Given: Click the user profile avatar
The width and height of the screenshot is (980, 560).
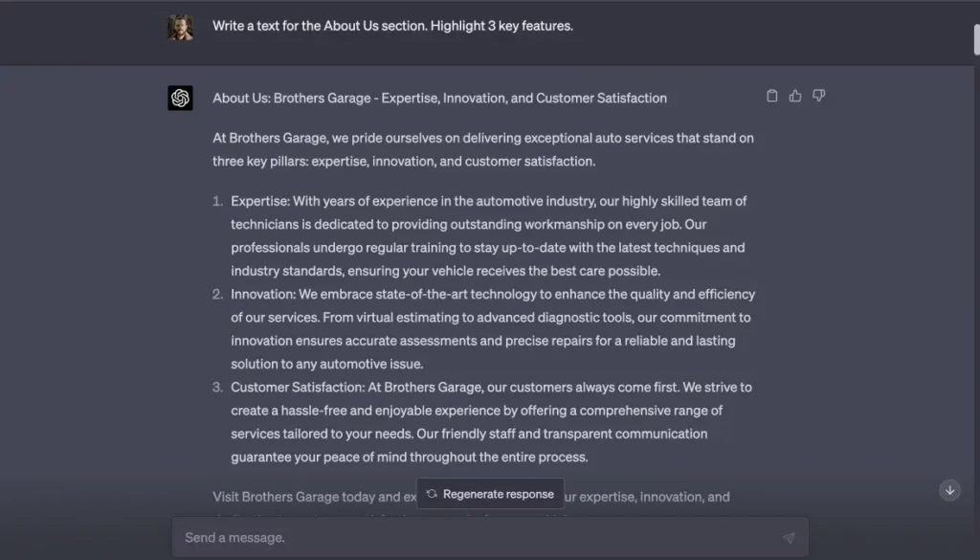Looking at the screenshot, I should pyautogui.click(x=180, y=27).
